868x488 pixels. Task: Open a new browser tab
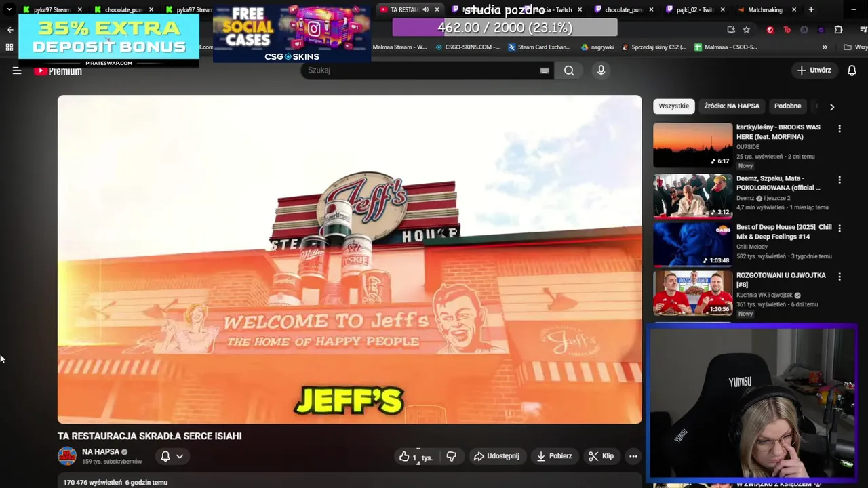[811, 9]
